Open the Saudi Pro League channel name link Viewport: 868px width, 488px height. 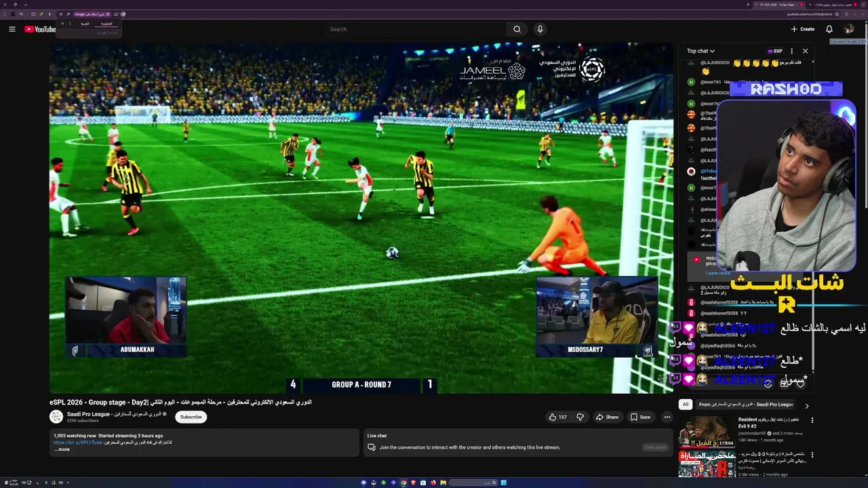point(114,414)
